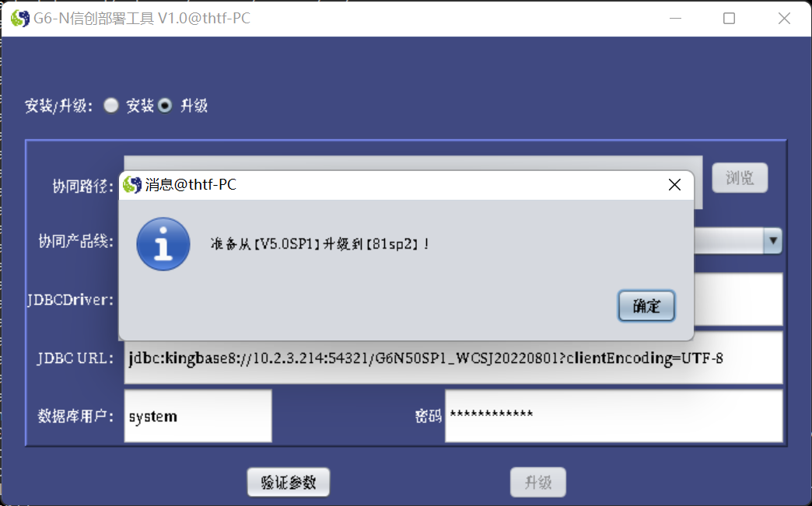This screenshot has width=812, height=506.
Task: Confirm the upgrade message with 确定
Action: pos(646,305)
